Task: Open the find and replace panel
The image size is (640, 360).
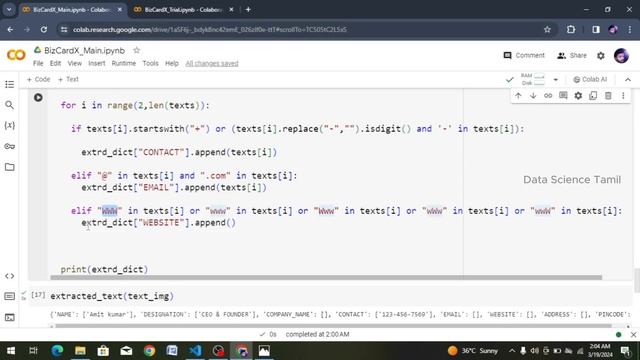Action: tap(9, 105)
